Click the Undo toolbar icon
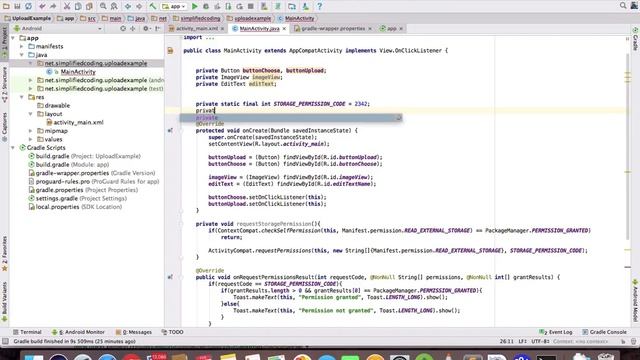640x360 pixels. pos(42,6)
